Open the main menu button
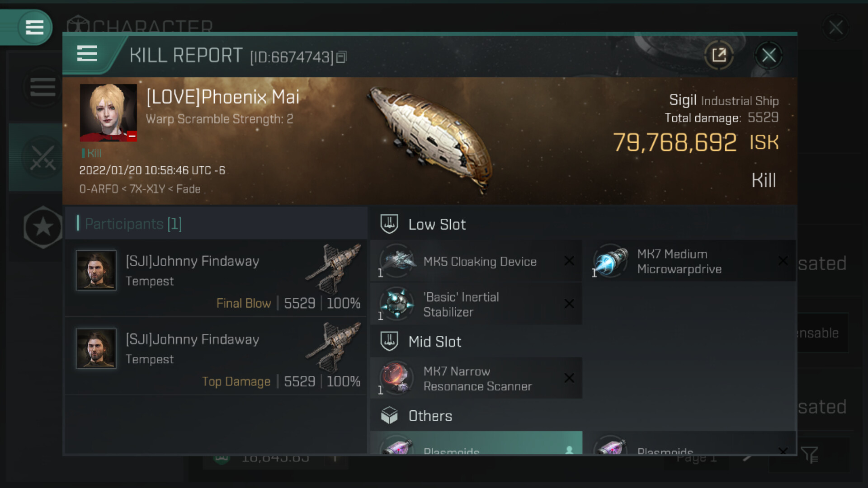This screenshot has height=488, width=868. [34, 27]
